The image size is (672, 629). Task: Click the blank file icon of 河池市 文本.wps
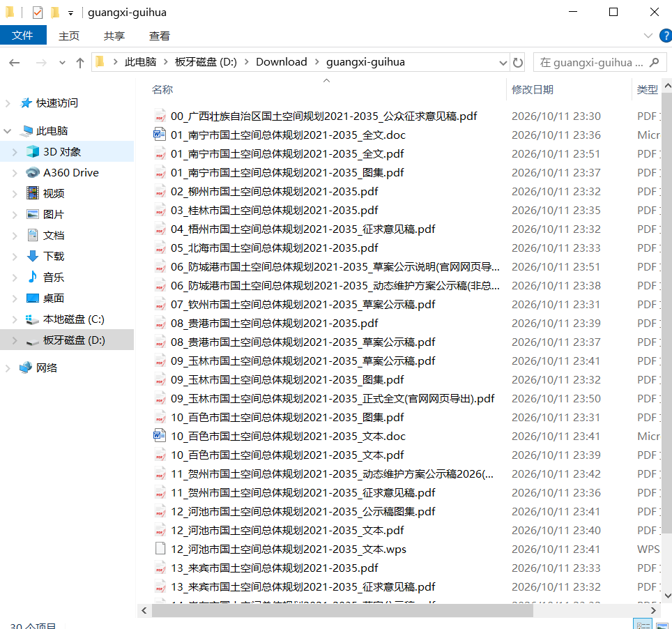pos(160,549)
